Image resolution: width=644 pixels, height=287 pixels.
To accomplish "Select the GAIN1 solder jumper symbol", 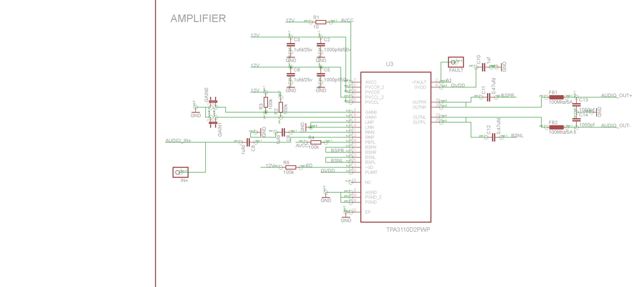I will (x=213, y=122).
